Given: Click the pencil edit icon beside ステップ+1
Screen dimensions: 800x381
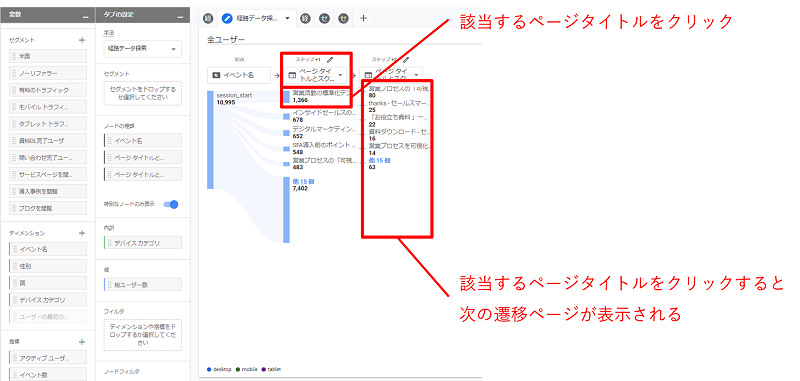Looking at the screenshot, I should tap(330, 60).
